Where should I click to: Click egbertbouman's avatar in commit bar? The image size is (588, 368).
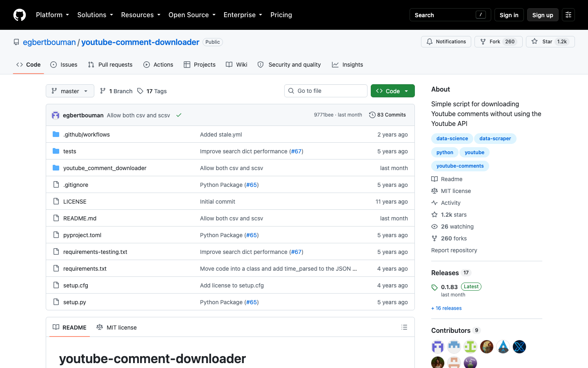pos(56,115)
